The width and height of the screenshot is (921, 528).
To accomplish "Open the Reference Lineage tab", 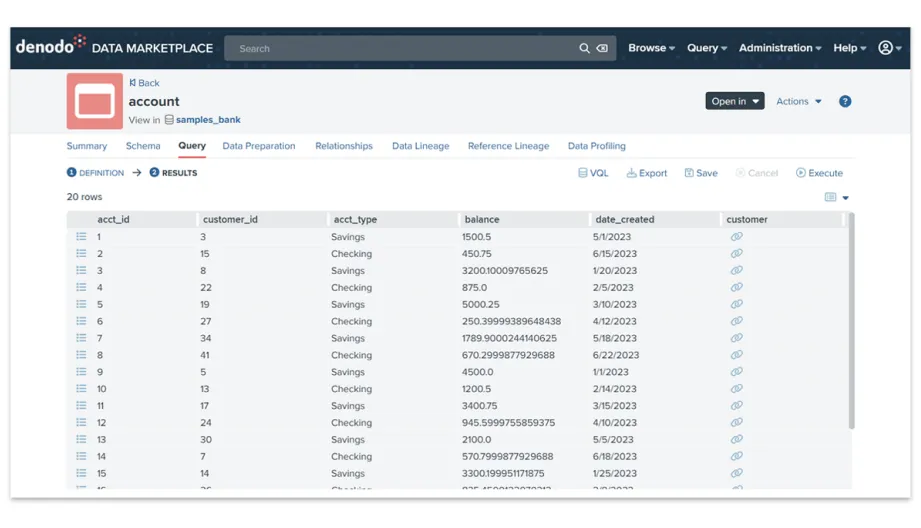I will (509, 146).
